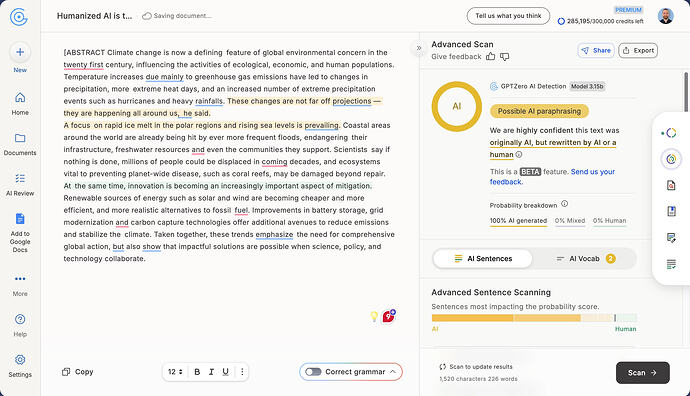Go to Home in the sidebar
This screenshot has height=396, width=690.
[x=20, y=104]
